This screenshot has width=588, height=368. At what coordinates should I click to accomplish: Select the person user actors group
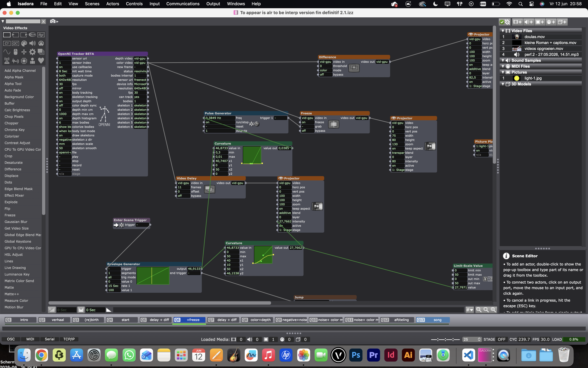32,61
